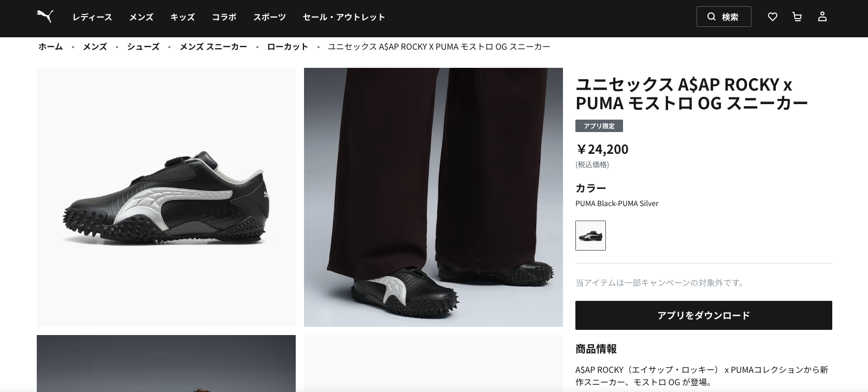Open the shopping cart icon
The height and width of the screenshot is (392, 868).
click(x=797, y=17)
